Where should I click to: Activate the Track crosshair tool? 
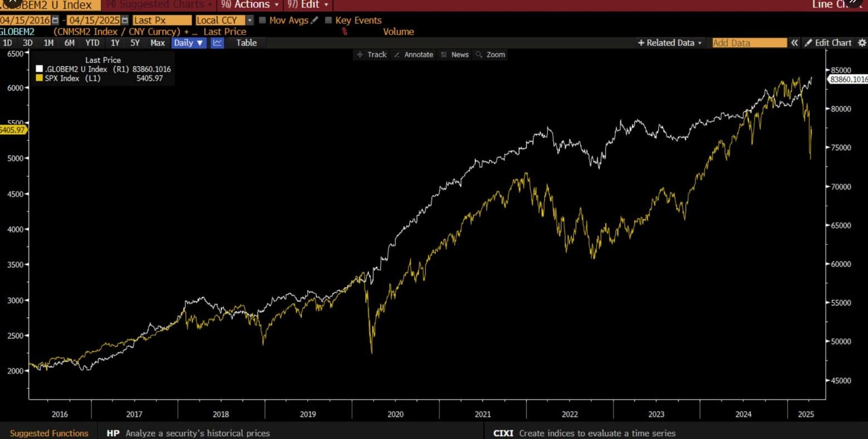tap(371, 55)
